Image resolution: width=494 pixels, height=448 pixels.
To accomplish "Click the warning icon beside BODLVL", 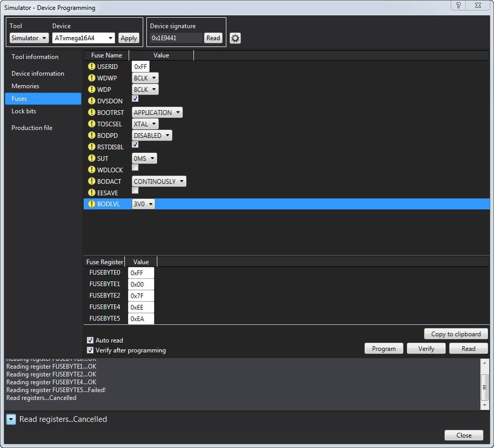I will click(x=91, y=204).
